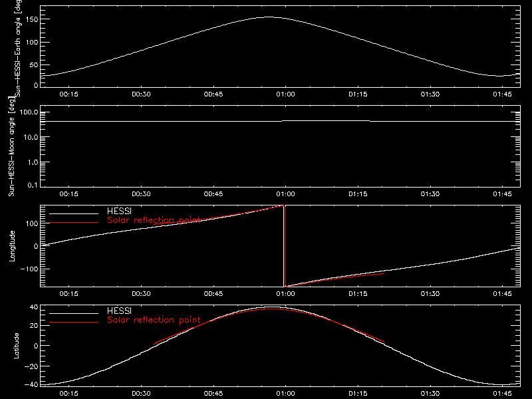Image resolution: width=532 pixels, height=399 pixels.
Task: Click 00:30 time label under Moon angle plot
Action: (x=141, y=194)
